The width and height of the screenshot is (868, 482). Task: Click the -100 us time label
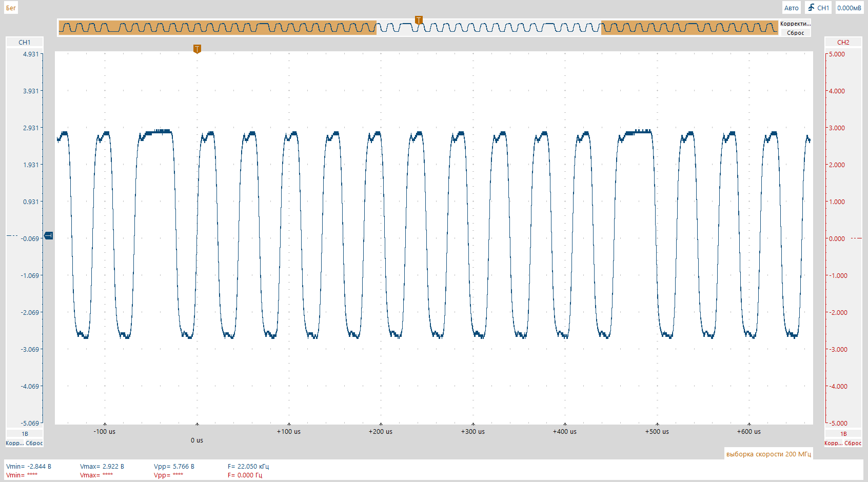(x=105, y=431)
